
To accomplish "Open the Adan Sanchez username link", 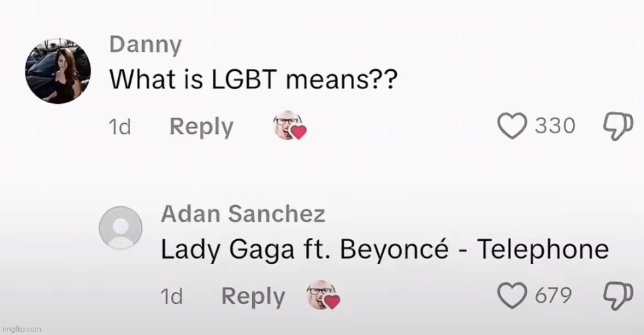I will 243,214.
